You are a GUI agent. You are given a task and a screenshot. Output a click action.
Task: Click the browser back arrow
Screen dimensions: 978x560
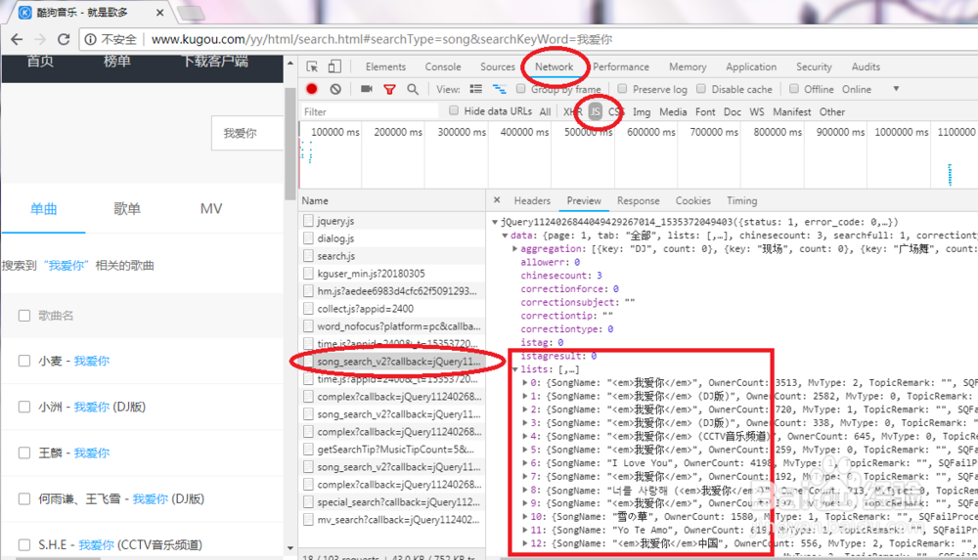coord(17,39)
